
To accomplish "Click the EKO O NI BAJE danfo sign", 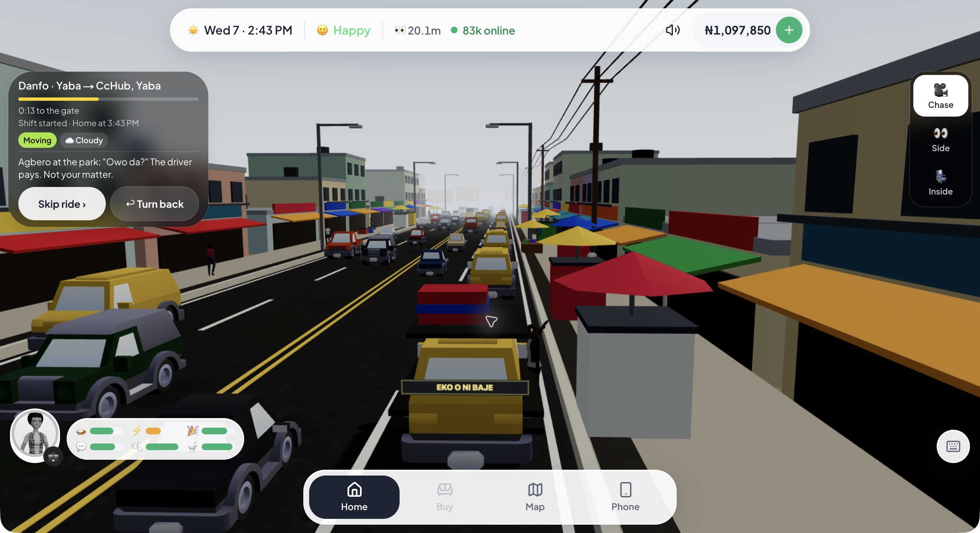I will (465, 387).
